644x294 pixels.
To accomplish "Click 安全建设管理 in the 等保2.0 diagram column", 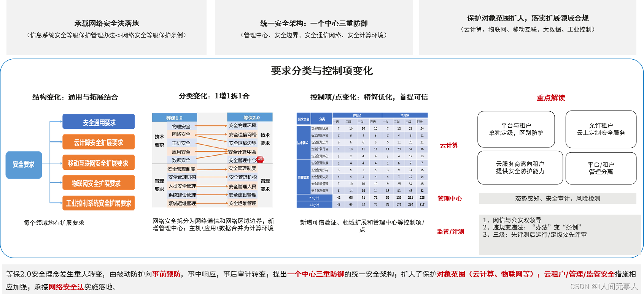I will (242, 195).
